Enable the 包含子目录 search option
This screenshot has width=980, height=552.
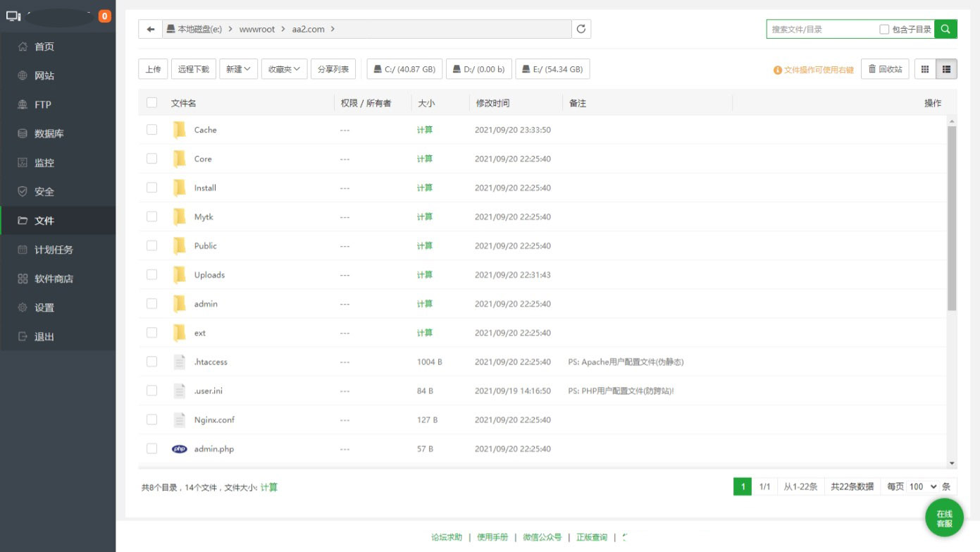[883, 28]
